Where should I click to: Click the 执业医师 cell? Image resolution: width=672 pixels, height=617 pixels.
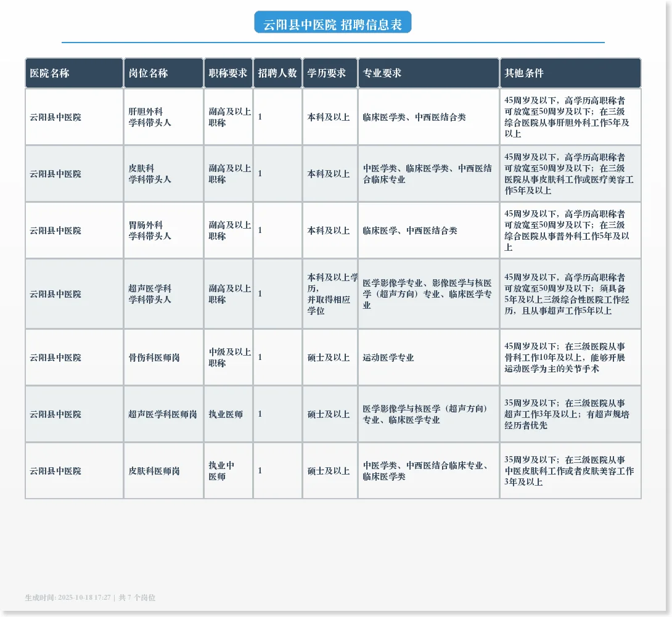point(229,414)
